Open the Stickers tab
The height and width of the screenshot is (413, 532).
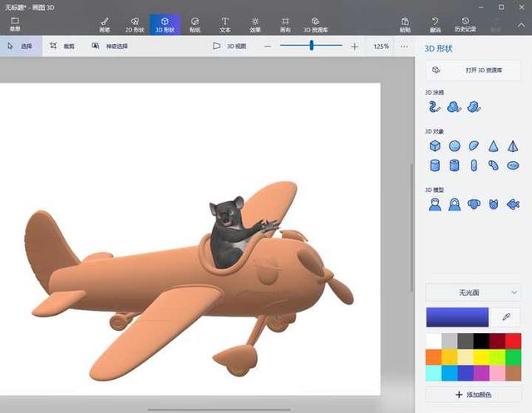(x=195, y=23)
